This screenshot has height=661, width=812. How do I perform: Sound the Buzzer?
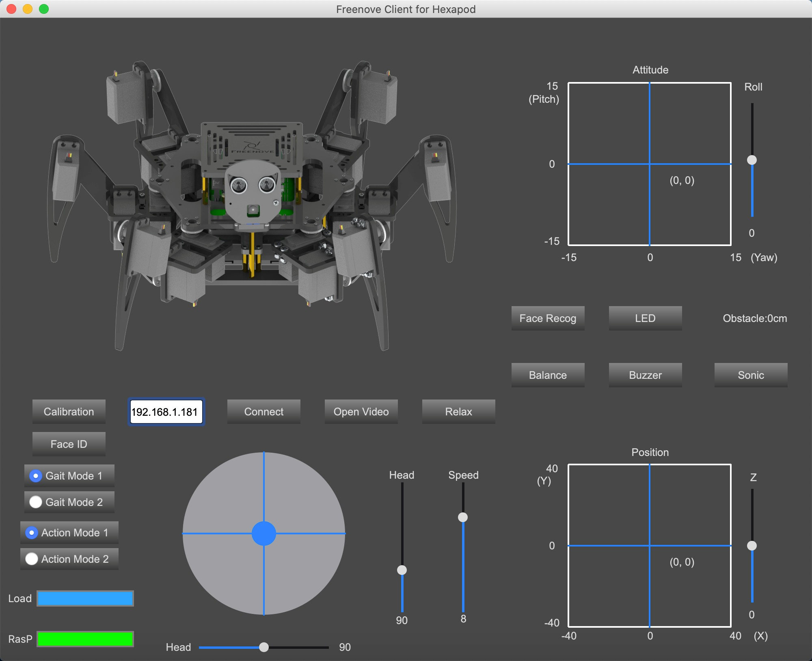tap(646, 375)
